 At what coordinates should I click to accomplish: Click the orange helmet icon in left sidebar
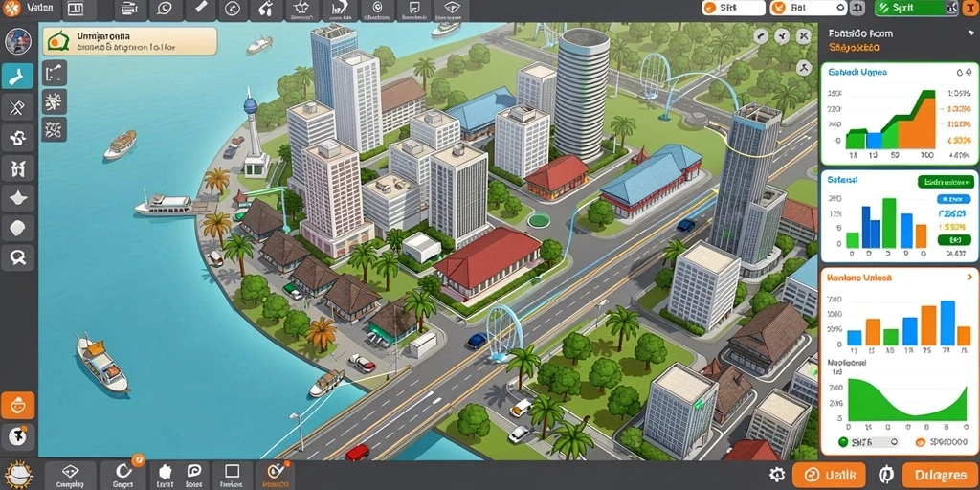[x=17, y=406]
